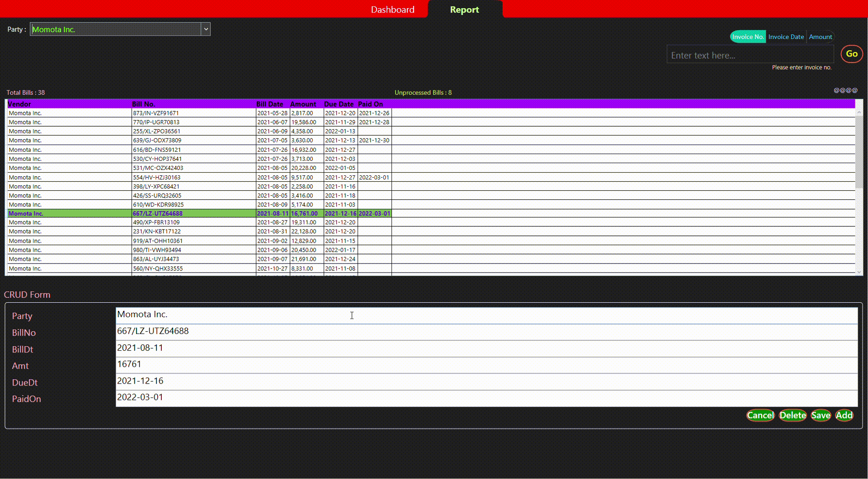
Task: Click the DueDt input field
Action: [x=486, y=381]
